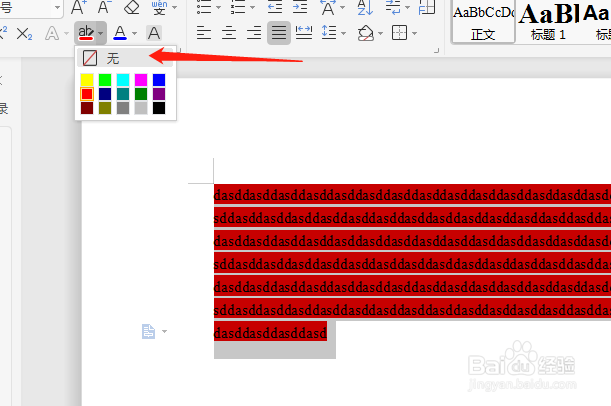
Task: Toggle subscript formatting
Action: click(24, 34)
